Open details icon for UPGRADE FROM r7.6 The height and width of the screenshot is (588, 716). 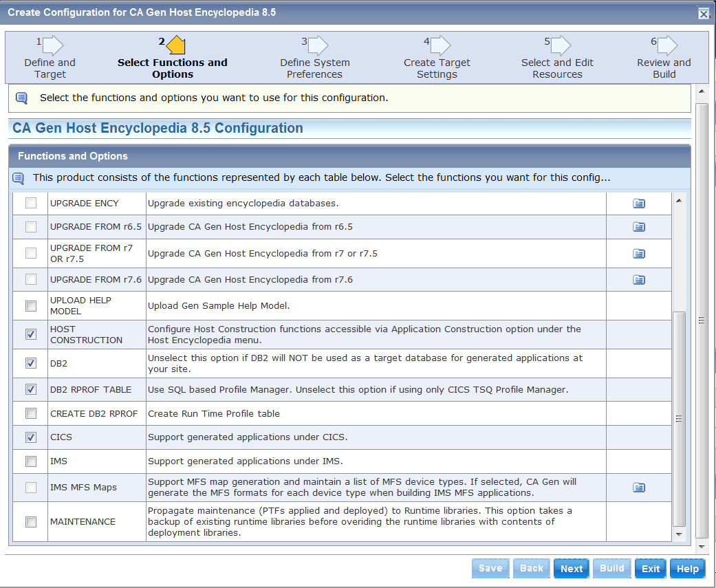pos(639,280)
